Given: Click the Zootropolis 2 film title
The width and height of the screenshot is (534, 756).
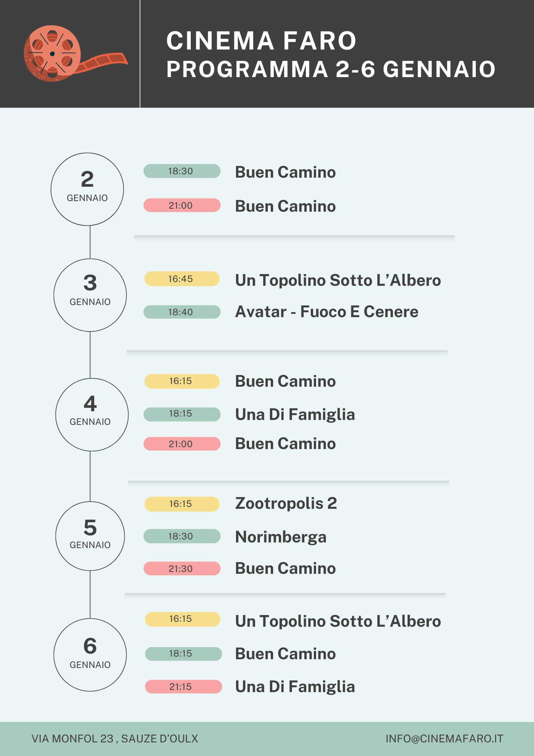Looking at the screenshot, I should (x=286, y=503).
